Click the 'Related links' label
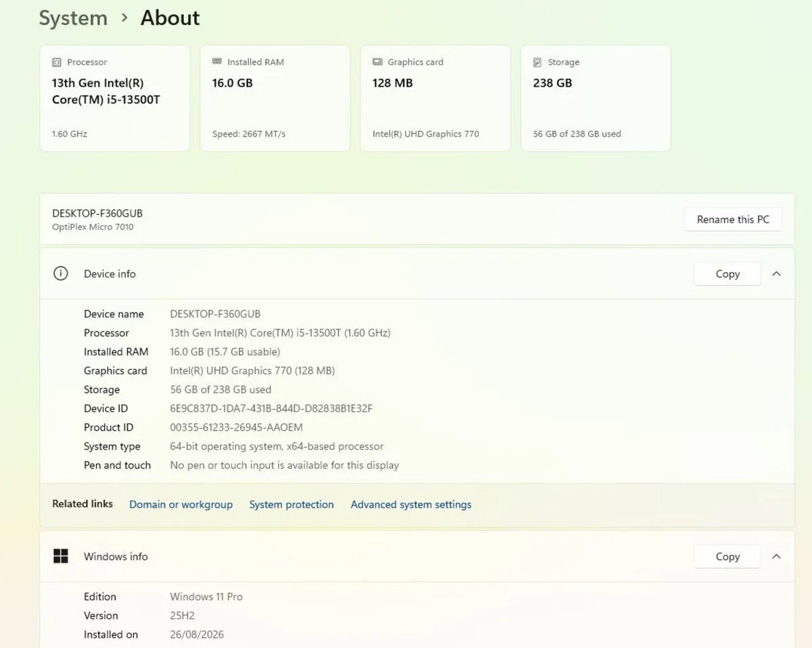Viewport: 812px width, 648px height. click(83, 504)
